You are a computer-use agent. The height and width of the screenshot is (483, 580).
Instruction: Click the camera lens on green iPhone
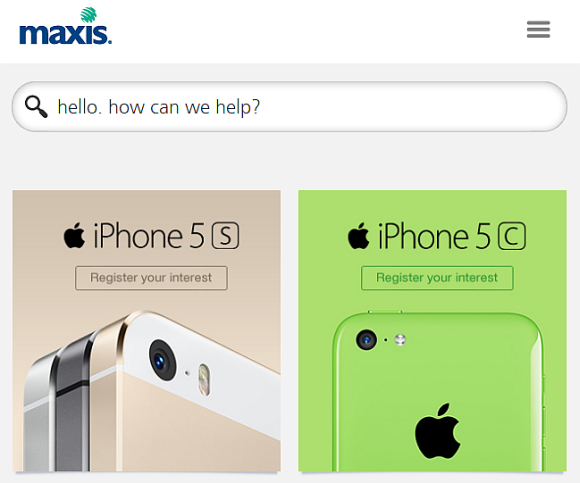(366, 340)
